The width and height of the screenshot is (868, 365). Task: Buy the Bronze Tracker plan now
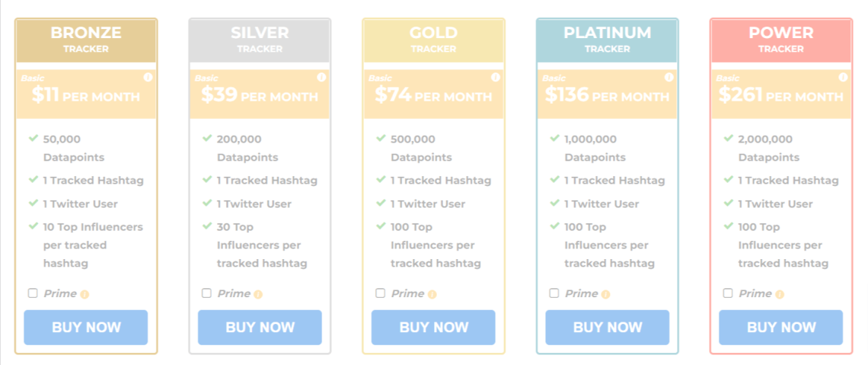click(86, 328)
